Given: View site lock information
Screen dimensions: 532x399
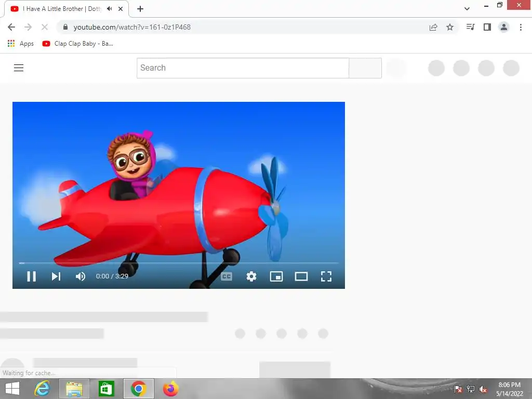Looking at the screenshot, I should 65,27.
